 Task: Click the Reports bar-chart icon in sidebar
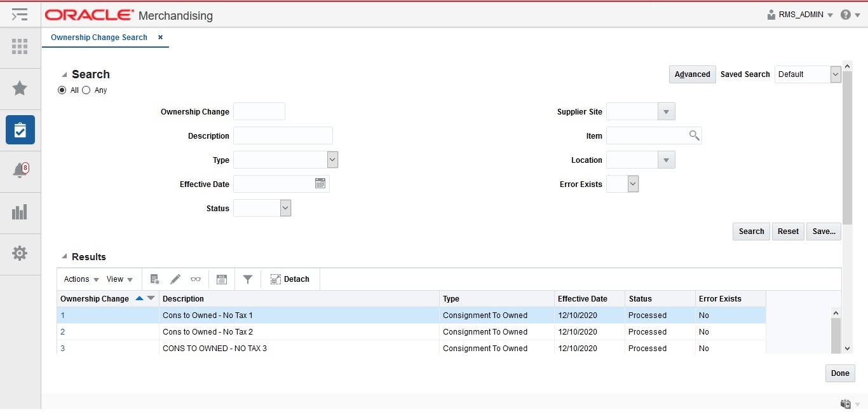[x=20, y=212]
